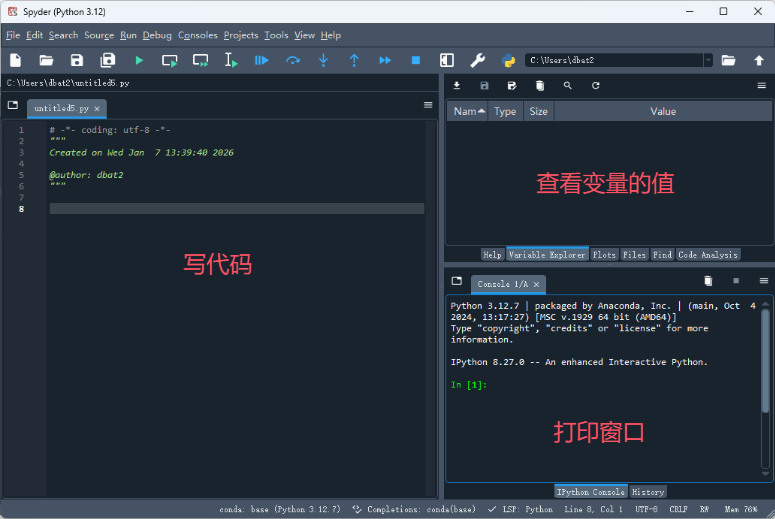Open the Consoles menu
775x519 pixels.
point(198,35)
